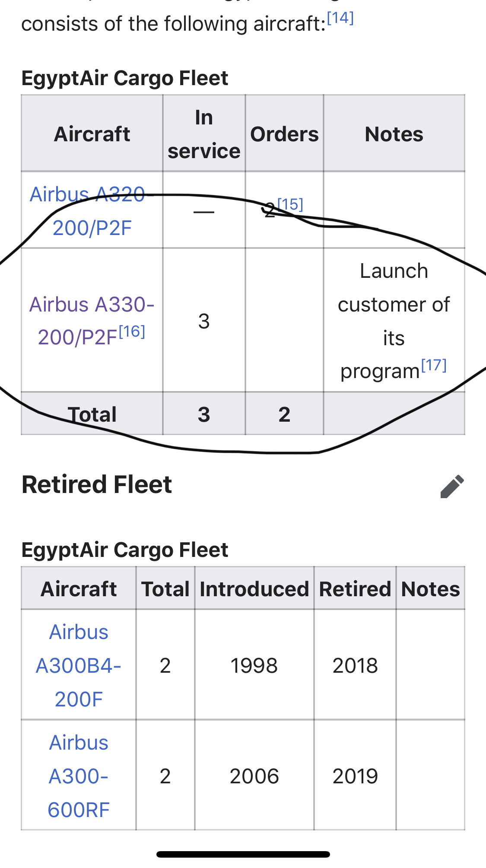Open the Airbus A320-200/P2F link
The height and width of the screenshot is (868, 486).
92,211
